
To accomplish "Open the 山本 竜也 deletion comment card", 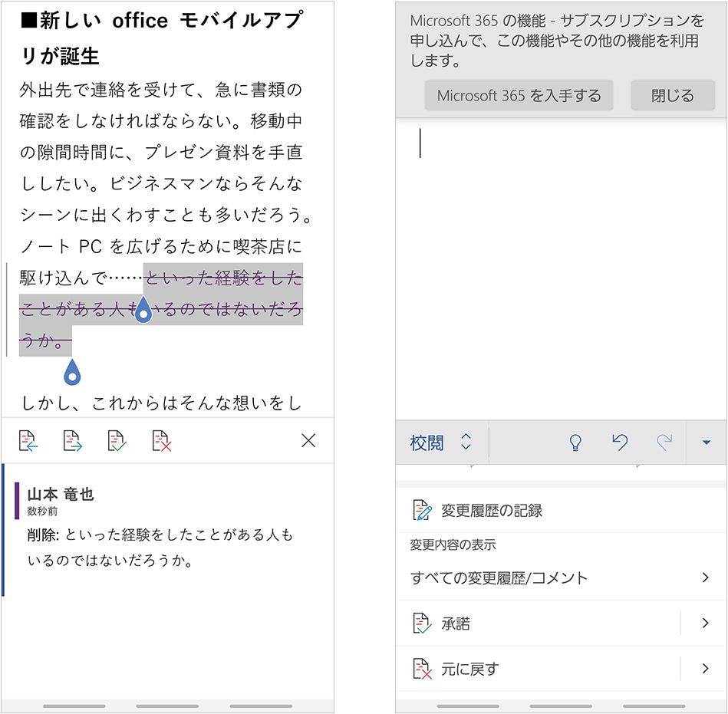I will pos(167,529).
